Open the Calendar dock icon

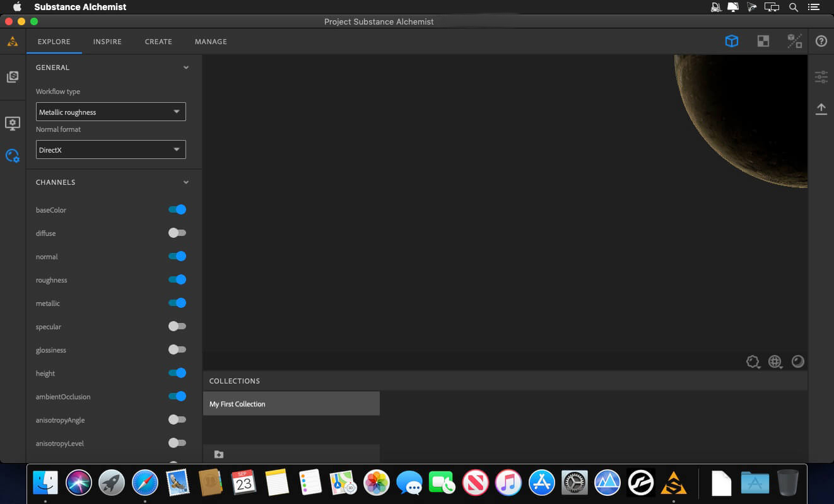[x=244, y=483]
